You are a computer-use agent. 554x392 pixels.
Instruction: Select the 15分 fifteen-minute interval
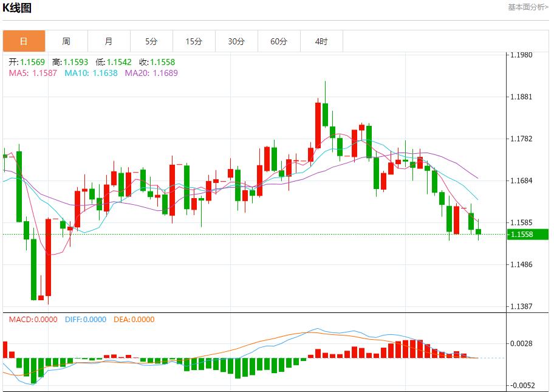[193, 41]
